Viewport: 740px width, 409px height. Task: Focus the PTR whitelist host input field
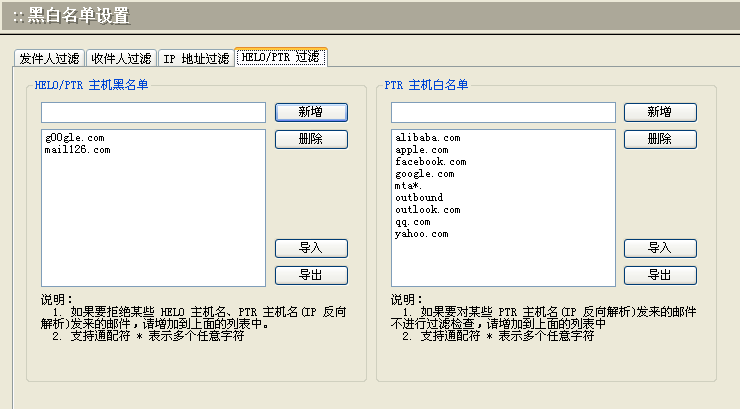503,112
